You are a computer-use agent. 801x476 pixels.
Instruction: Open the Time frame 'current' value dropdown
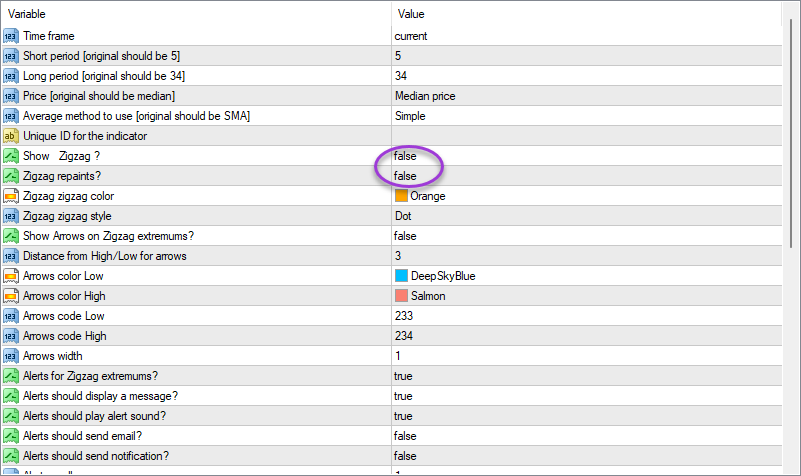411,36
